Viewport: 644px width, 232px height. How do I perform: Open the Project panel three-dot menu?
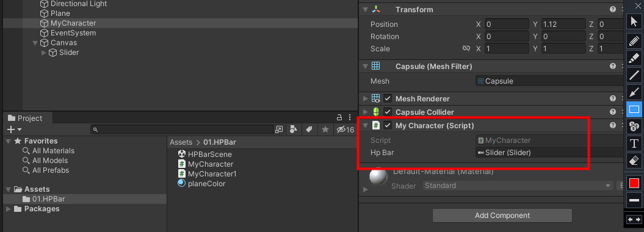(350, 117)
